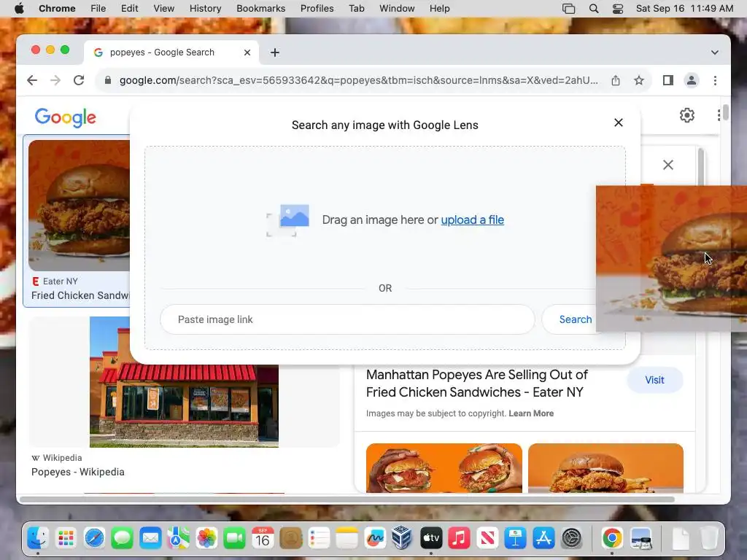The image size is (747, 560).
Task: Click the address bar URL
Action: coord(358,80)
